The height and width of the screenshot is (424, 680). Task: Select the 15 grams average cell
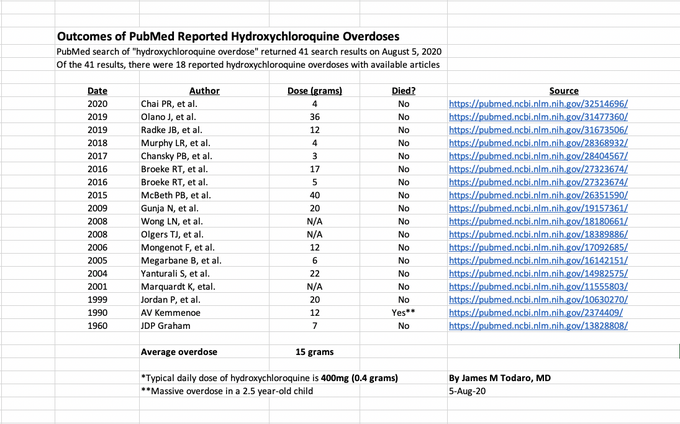(314, 352)
